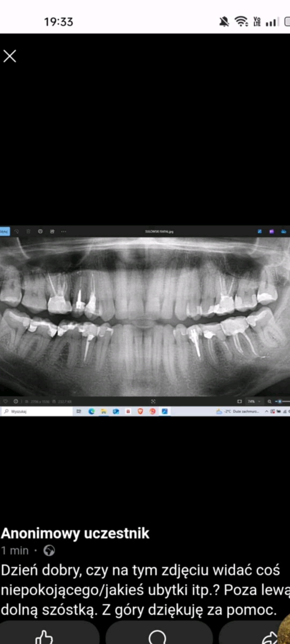The width and height of the screenshot is (290, 644).
Task: Open Microsoft Edge from the taskbar
Action: [91, 411]
